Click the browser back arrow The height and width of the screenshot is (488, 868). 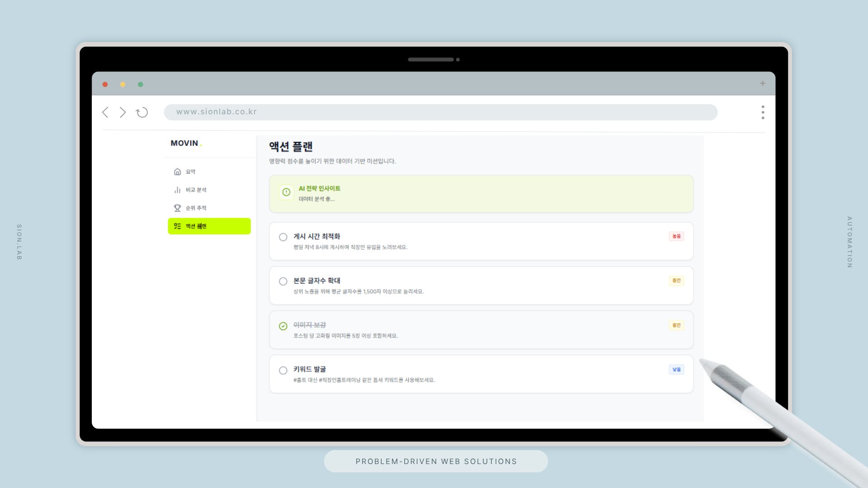(105, 113)
